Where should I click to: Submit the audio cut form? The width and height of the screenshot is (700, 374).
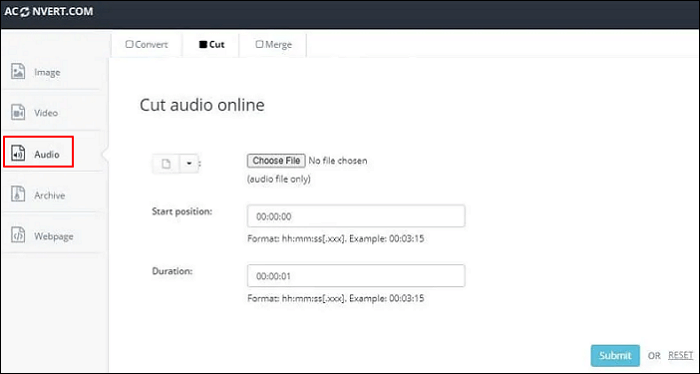click(x=615, y=356)
